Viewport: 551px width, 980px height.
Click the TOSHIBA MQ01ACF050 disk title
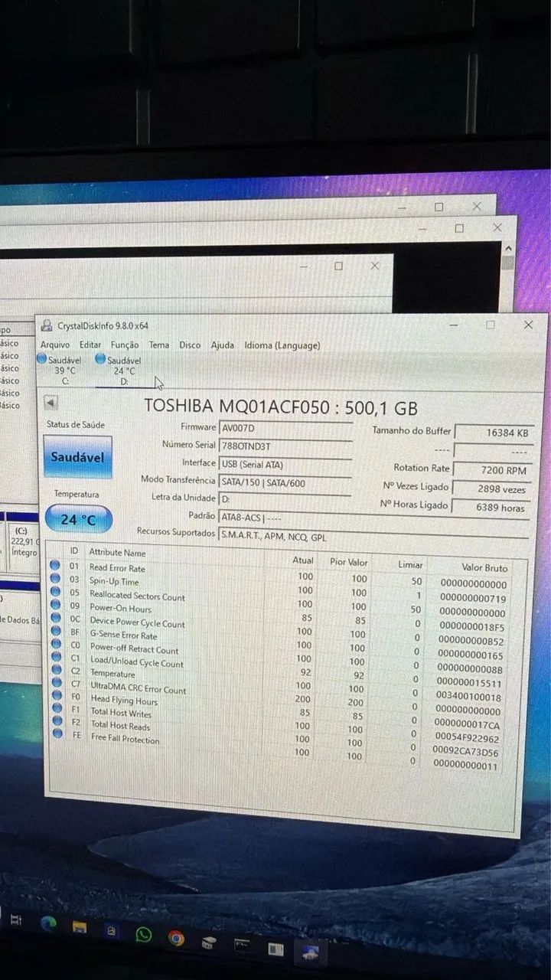point(281,407)
